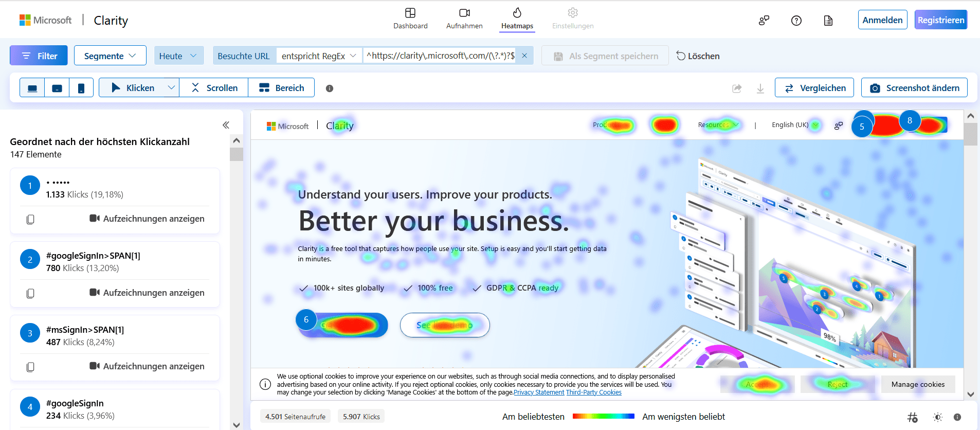Copy selector icon for #msSignIn>SPAN[1]
Image resolution: width=980 pixels, height=430 pixels.
click(x=30, y=367)
